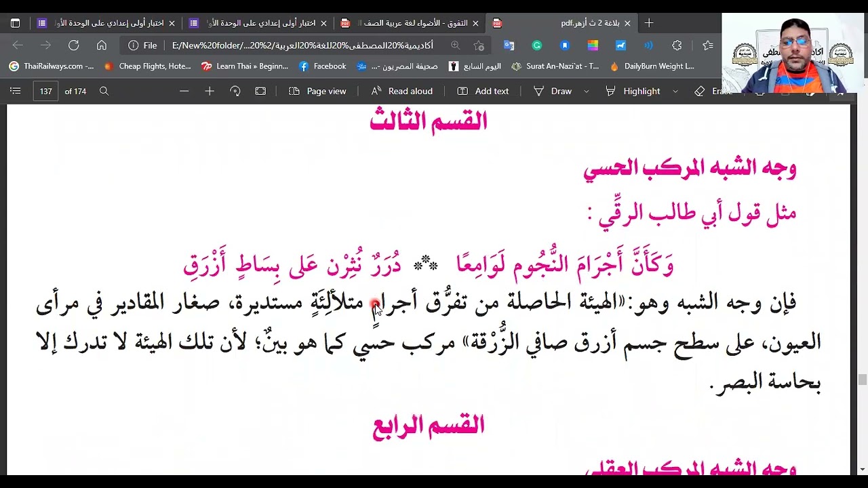
Task: Fit PDF page to width
Action: point(260,91)
